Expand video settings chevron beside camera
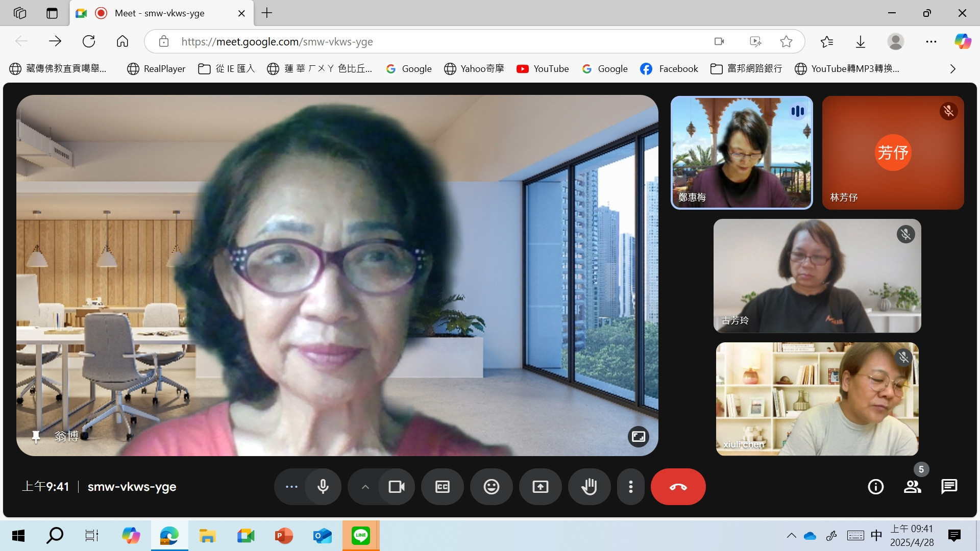Viewport: 980px width, 551px height. 365,487
